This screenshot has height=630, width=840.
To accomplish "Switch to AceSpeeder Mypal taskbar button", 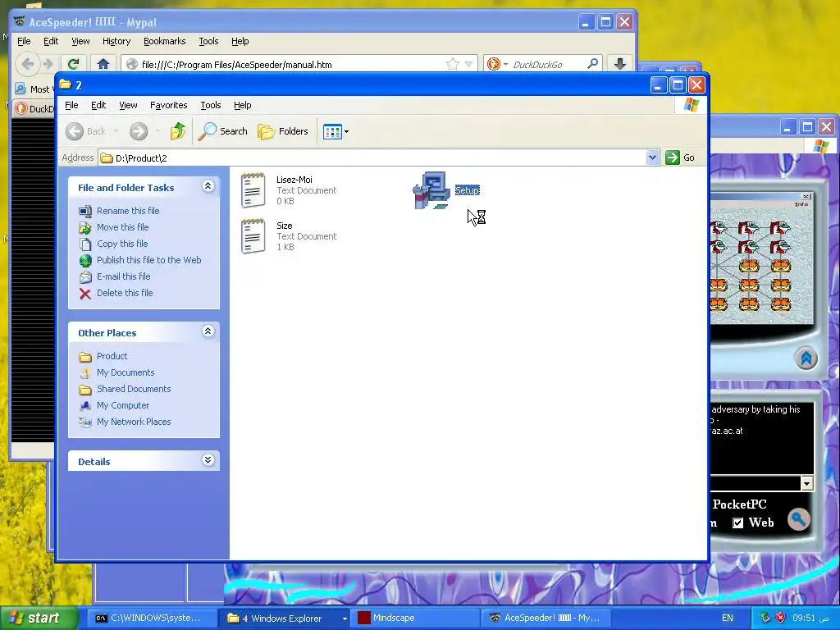I will [546, 619].
